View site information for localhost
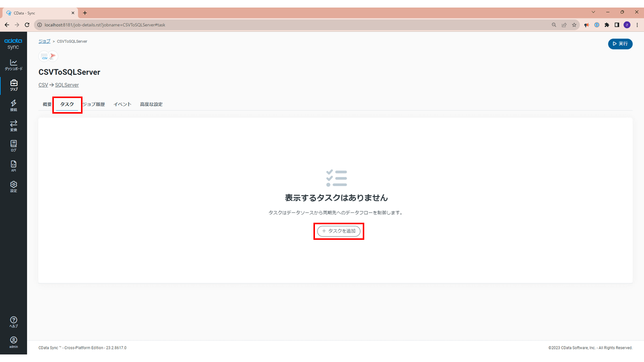The width and height of the screenshot is (644, 362). [40, 25]
